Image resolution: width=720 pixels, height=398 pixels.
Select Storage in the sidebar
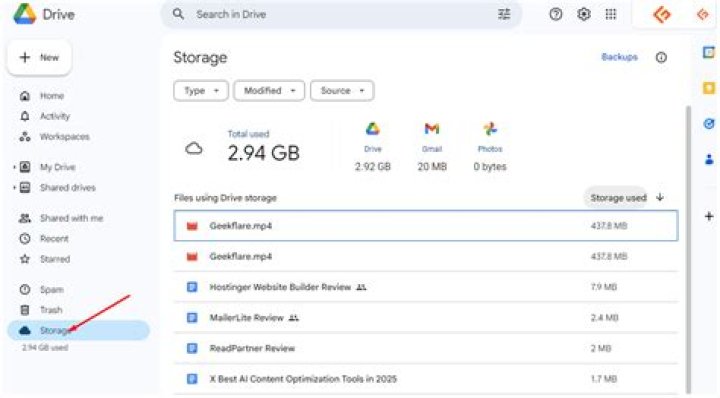[x=79, y=331]
